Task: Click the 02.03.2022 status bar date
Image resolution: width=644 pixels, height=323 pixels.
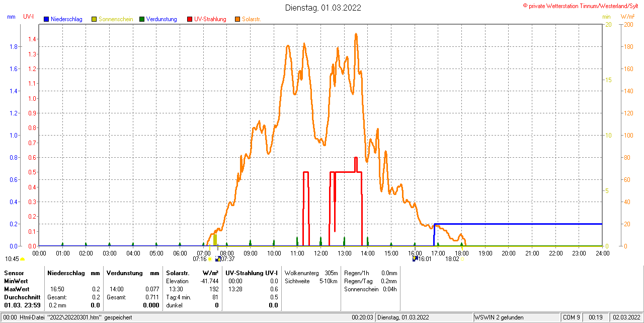Action: [626, 317]
